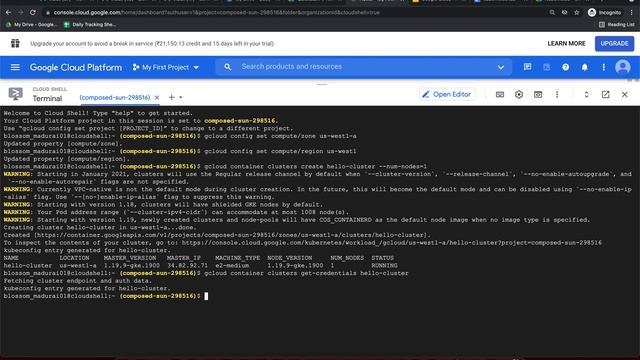The height and width of the screenshot is (360, 640).
Task: Open the notifications bell icon
Action: (584, 67)
